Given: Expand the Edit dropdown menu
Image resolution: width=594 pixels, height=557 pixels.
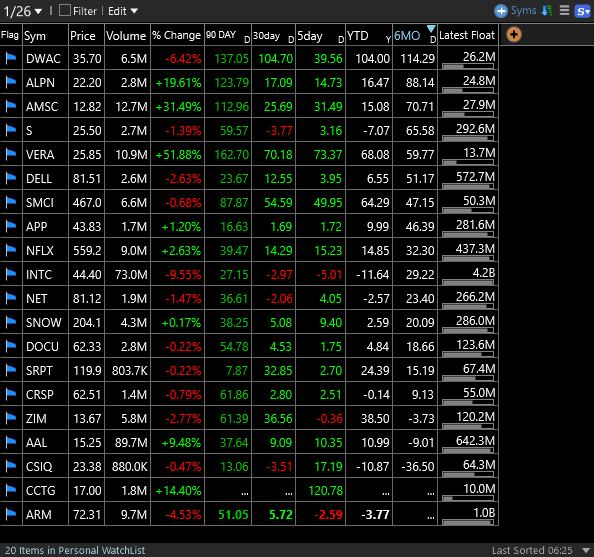Looking at the screenshot, I should (123, 11).
